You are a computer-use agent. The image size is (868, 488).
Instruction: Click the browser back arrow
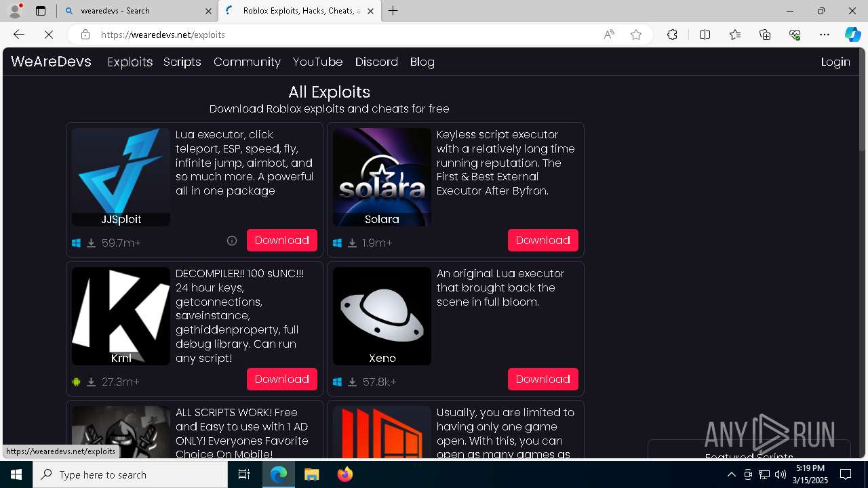click(19, 35)
